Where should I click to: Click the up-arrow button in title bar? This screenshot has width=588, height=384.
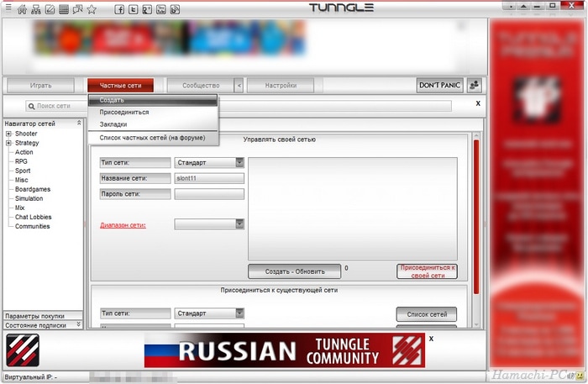tap(523, 6)
